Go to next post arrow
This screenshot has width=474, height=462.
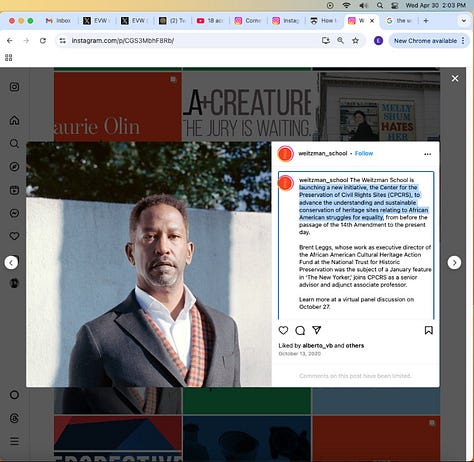pyautogui.click(x=454, y=263)
